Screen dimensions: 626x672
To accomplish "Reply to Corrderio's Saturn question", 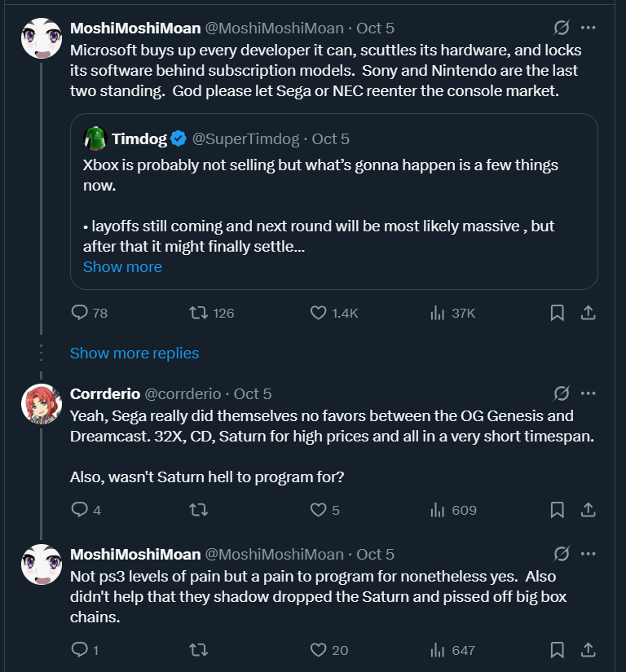I will click(80, 510).
